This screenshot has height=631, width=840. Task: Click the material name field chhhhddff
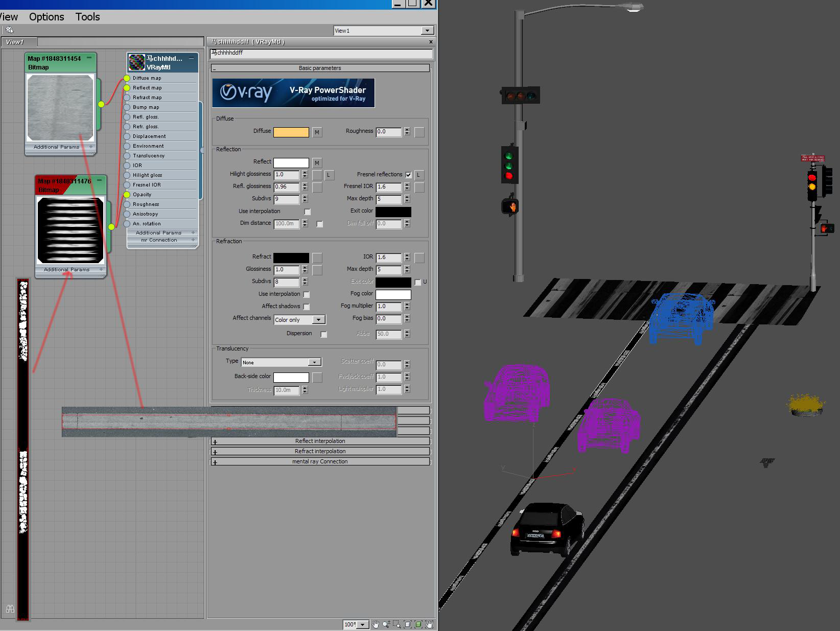click(321, 53)
